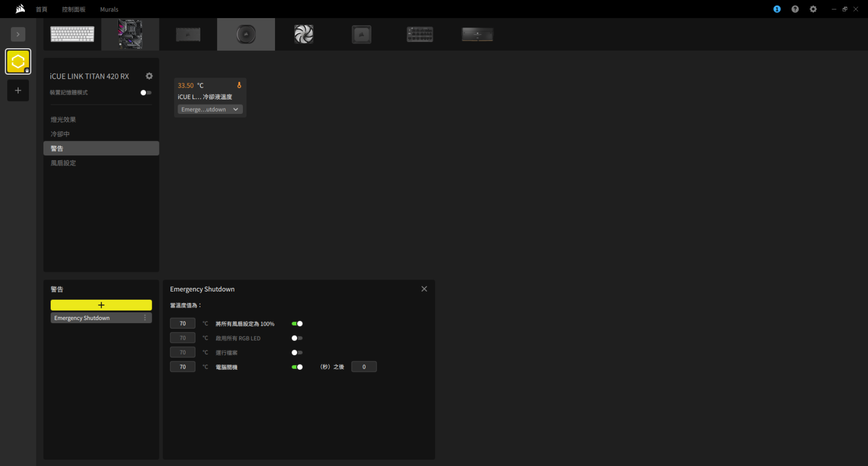Click the notification badge icon
This screenshot has width=868, height=466.
tap(777, 9)
